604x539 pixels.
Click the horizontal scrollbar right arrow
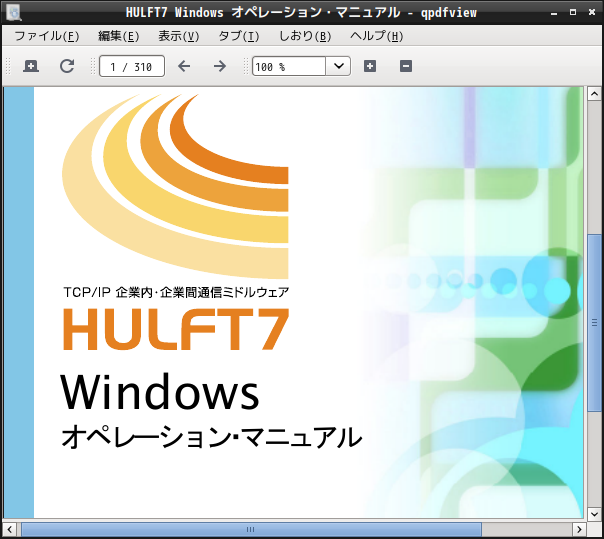coord(579,529)
